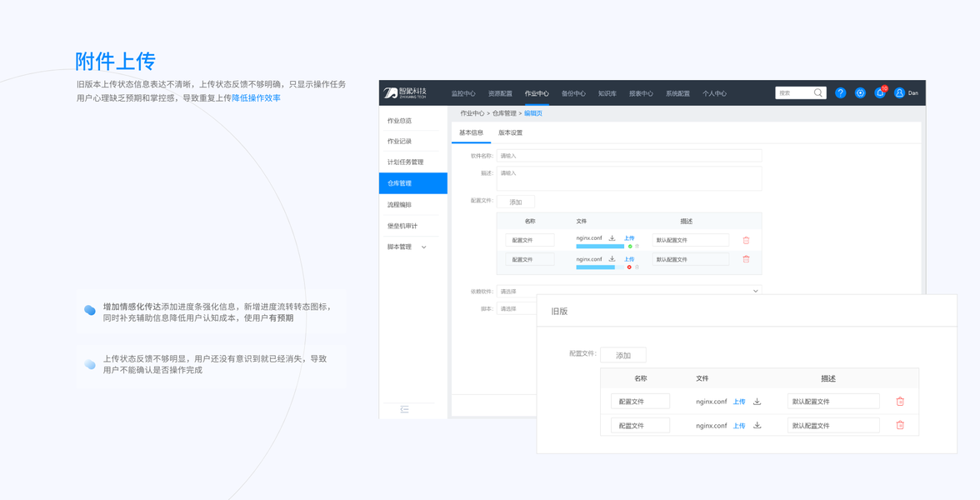This screenshot has height=500, width=980.
Task: Go to 备份中心 in top navigation
Action: coord(573,93)
